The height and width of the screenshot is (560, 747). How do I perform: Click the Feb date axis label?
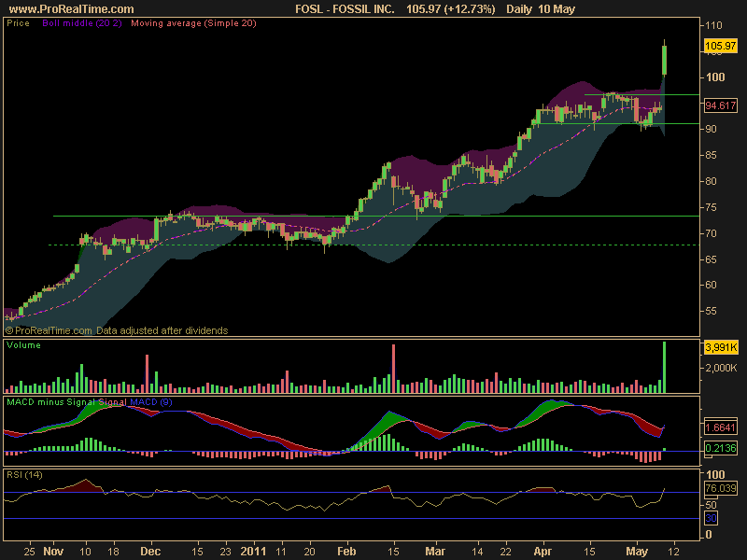tap(346, 552)
